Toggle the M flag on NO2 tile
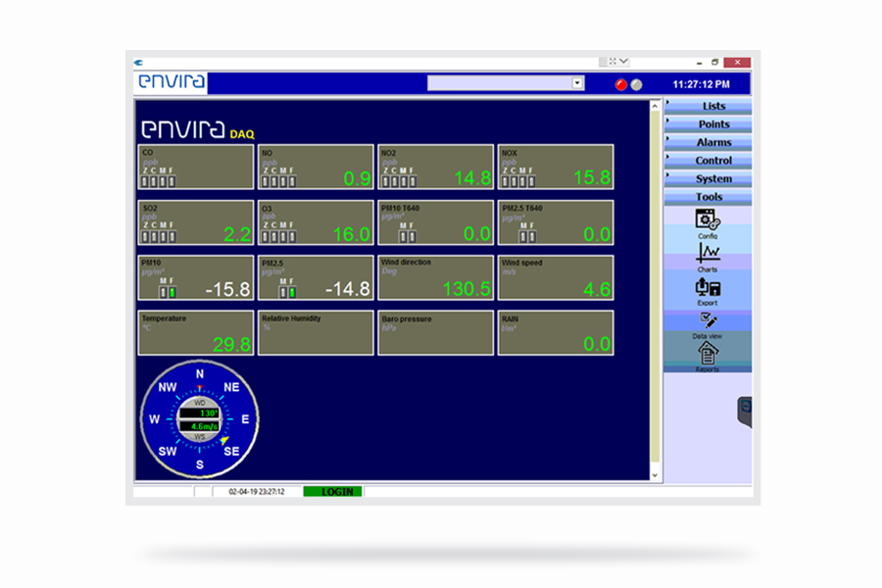This screenshot has width=882, height=588. [404, 181]
